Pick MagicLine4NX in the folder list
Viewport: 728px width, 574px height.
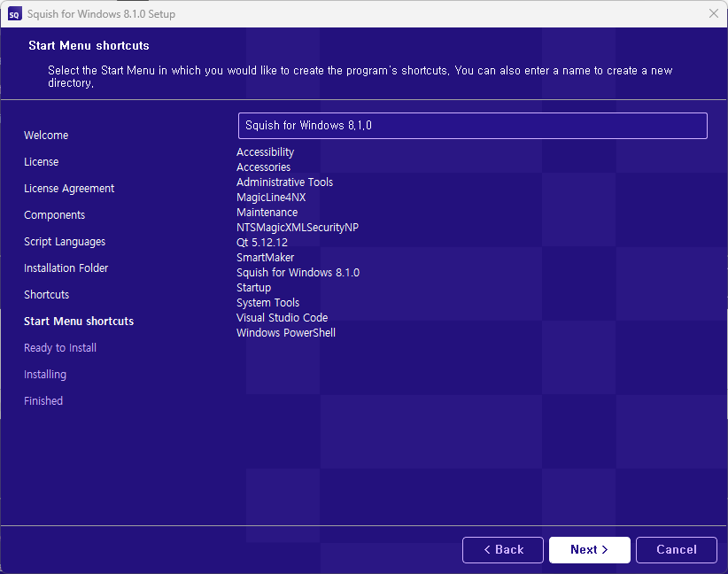point(271,198)
